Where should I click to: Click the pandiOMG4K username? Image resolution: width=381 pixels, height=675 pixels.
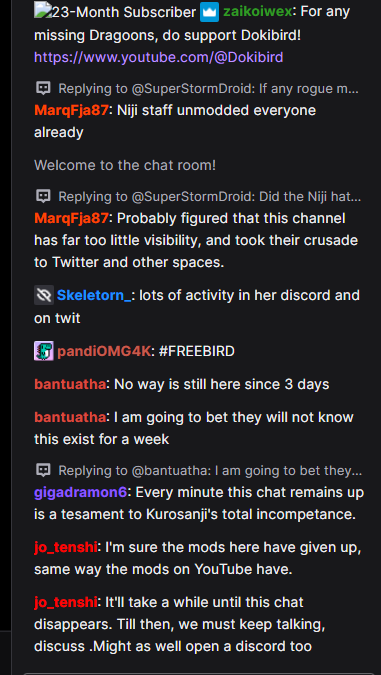pos(103,352)
